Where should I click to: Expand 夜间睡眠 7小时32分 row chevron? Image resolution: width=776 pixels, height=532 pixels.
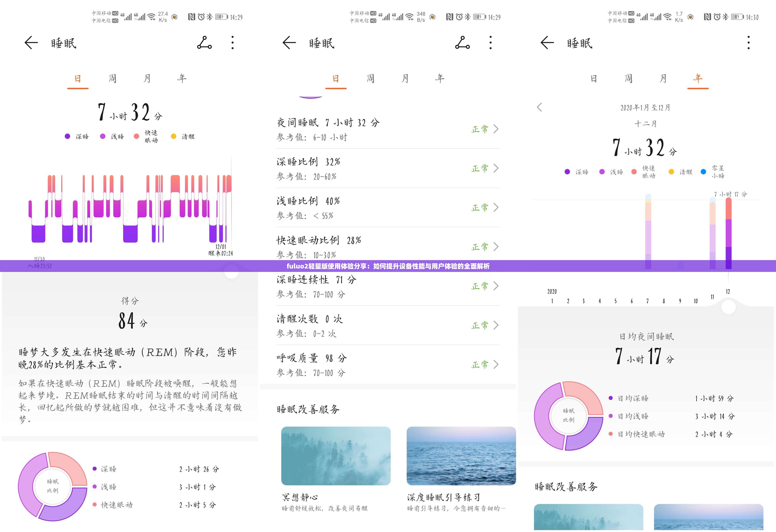[x=496, y=129]
